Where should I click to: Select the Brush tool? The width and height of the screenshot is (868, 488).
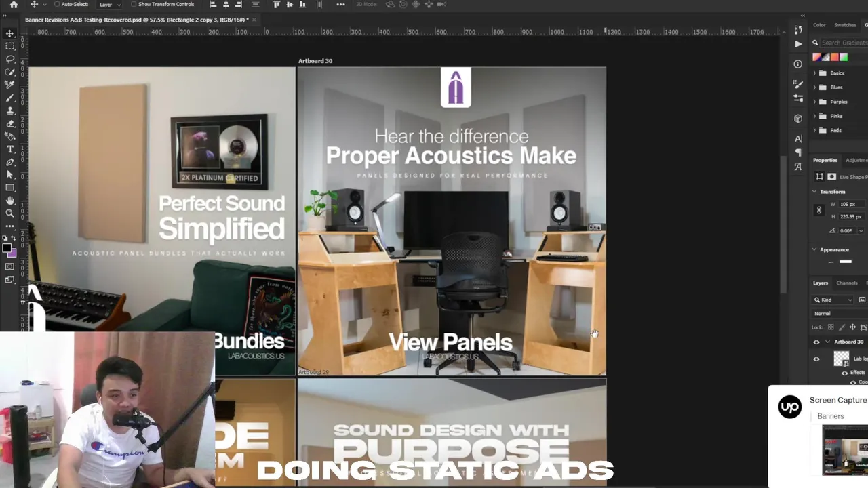10,98
